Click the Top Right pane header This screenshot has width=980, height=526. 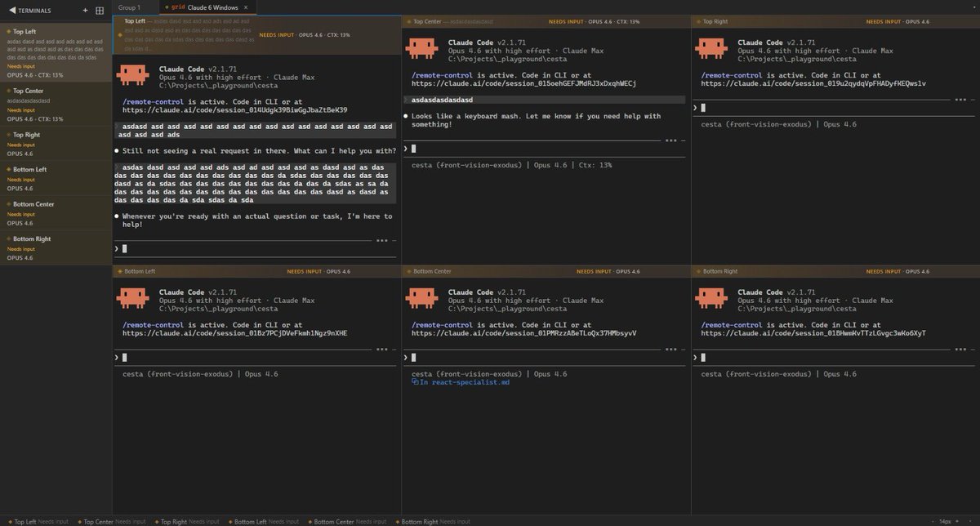pos(835,22)
